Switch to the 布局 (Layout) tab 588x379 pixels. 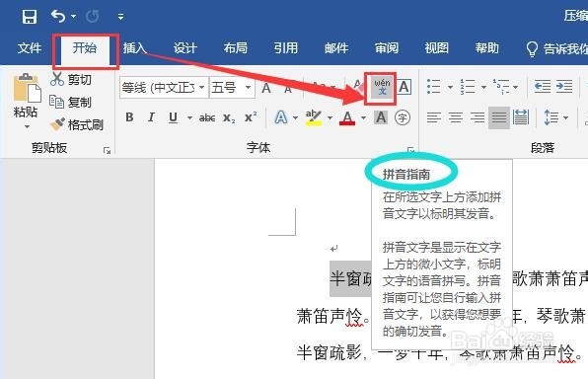(x=235, y=48)
